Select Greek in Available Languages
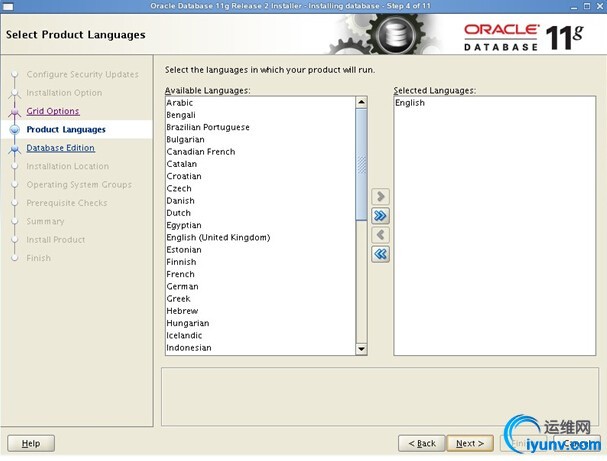The width and height of the screenshot is (607, 461). 260,299
